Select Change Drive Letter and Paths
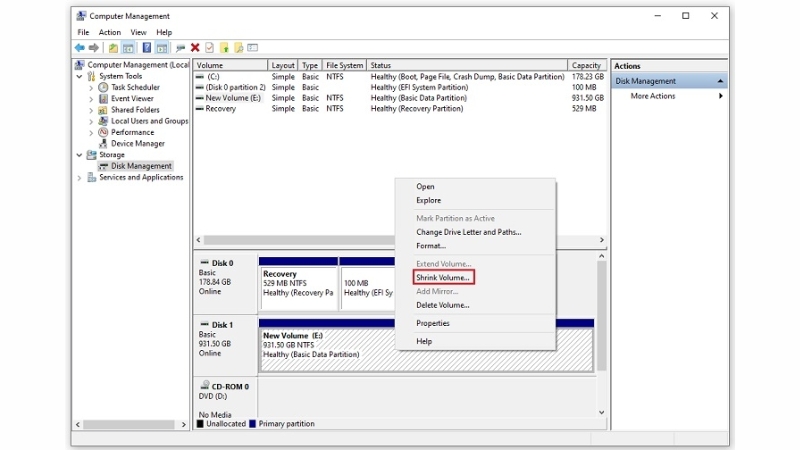 (x=468, y=232)
